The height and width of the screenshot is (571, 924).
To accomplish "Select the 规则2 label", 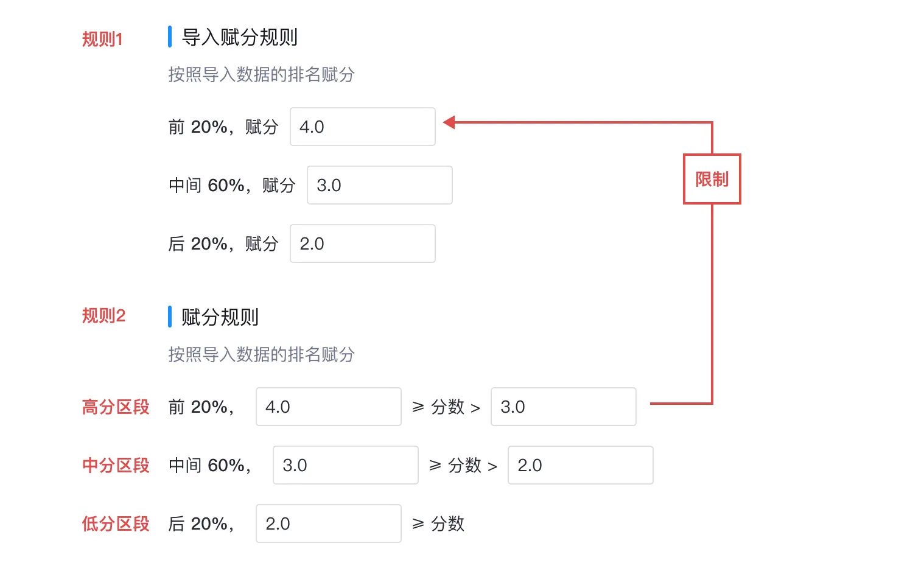I will pos(103,316).
